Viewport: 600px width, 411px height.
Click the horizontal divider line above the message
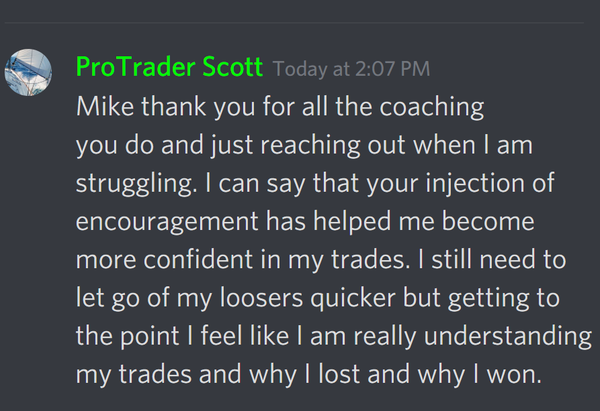pos(300,22)
